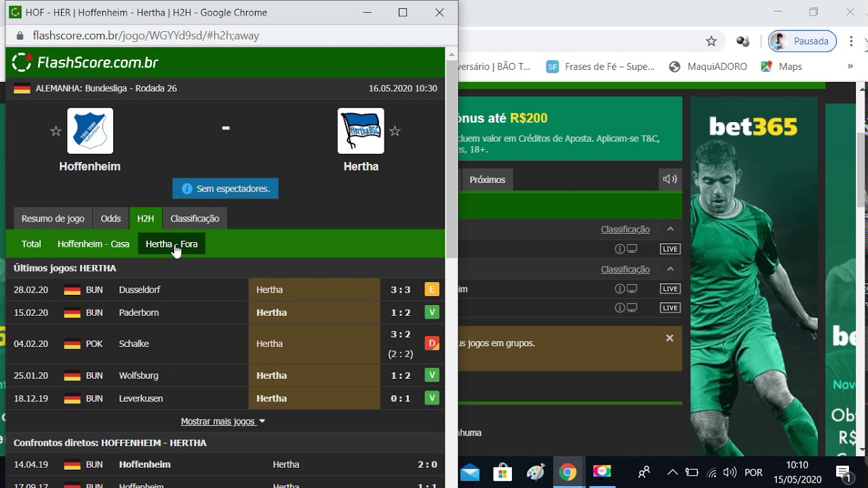
Task: Open the REC screen recorder on the taskbar
Action: pos(601,472)
